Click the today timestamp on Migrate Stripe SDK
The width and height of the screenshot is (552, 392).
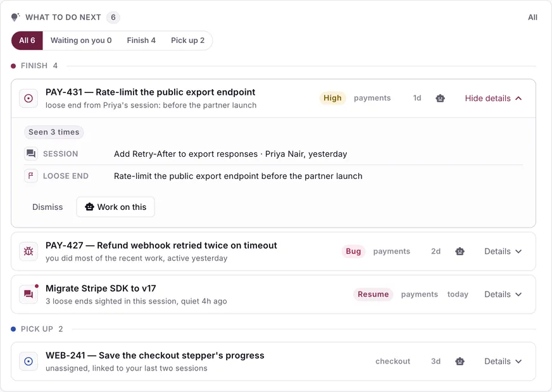pos(458,294)
